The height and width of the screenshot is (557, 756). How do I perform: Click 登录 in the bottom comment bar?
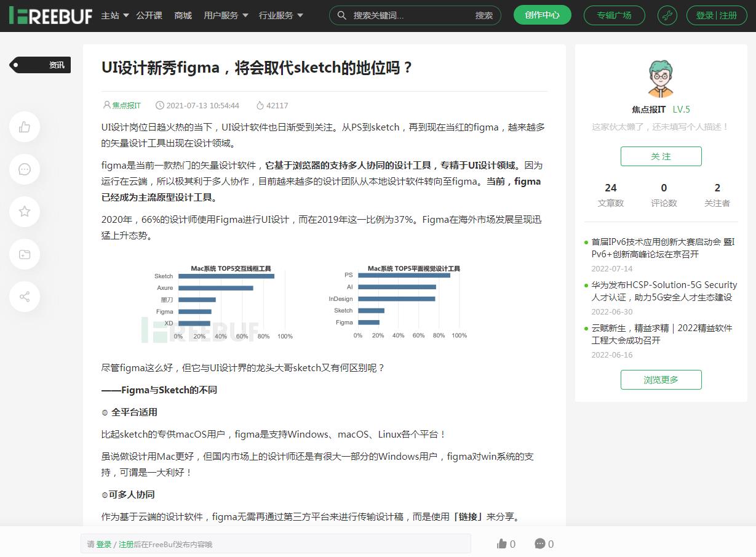coord(104,544)
